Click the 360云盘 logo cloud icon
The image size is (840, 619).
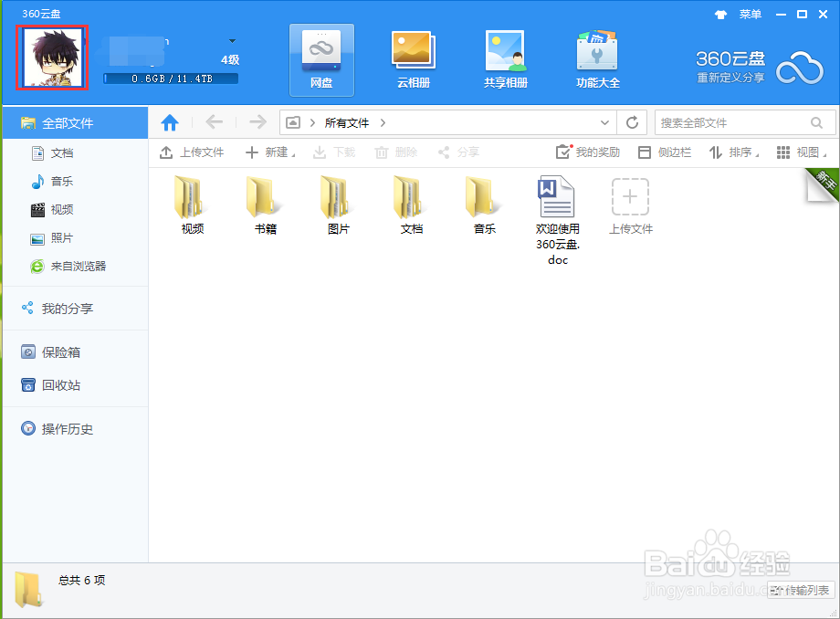pyautogui.click(x=799, y=68)
